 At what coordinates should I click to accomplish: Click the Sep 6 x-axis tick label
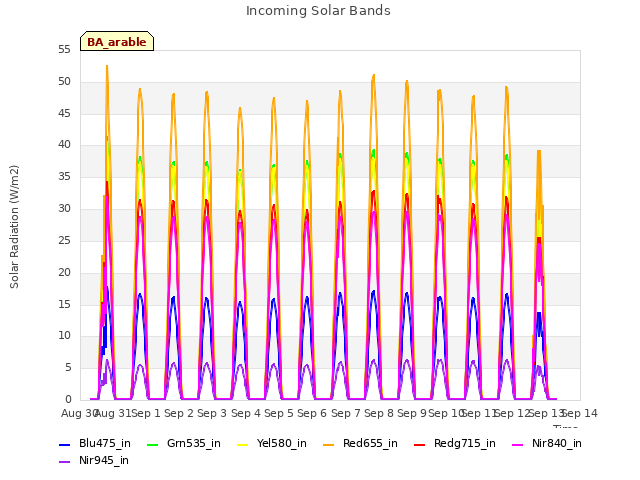point(312,413)
